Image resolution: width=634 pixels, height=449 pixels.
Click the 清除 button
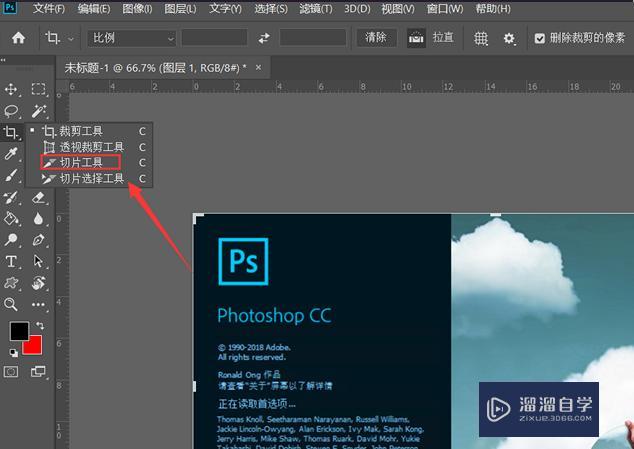[x=376, y=38]
